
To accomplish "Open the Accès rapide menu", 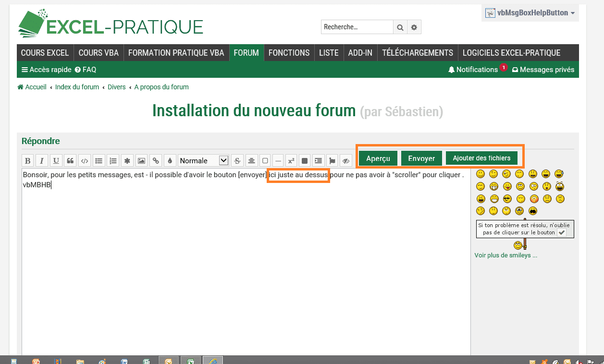I will (x=47, y=70).
